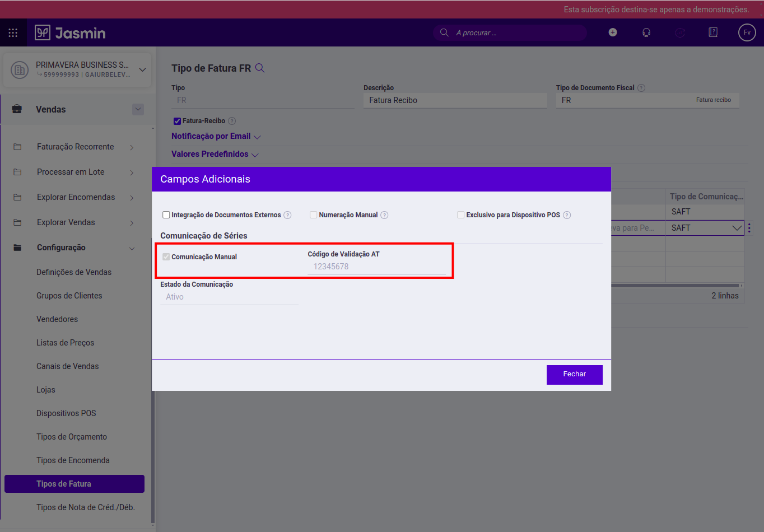Click the help icon next to Numeração Manual
764x532 pixels.
click(x=384, y=214)
